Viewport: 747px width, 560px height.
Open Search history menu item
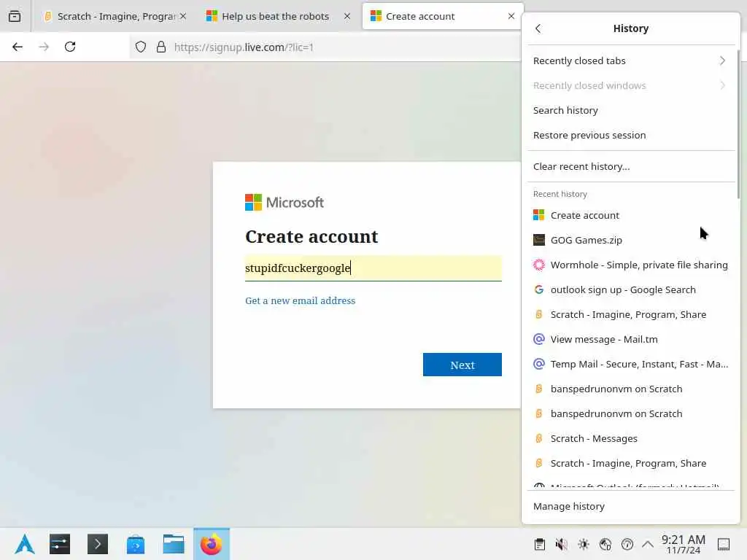click(630, 111)
